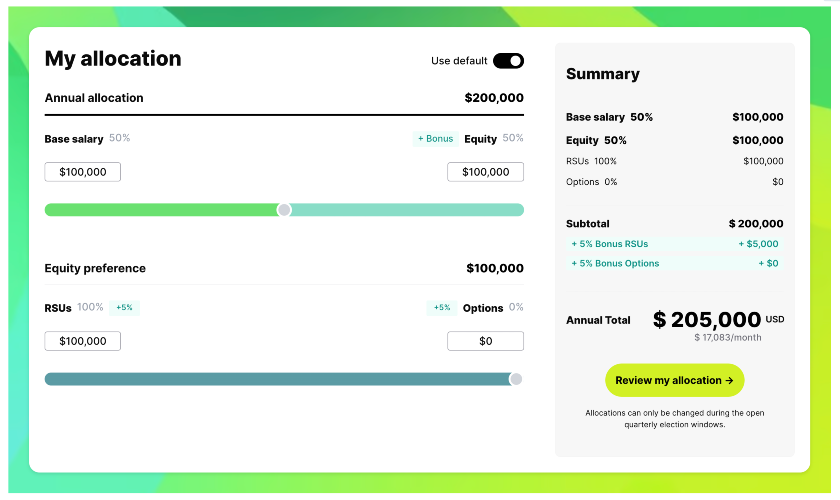Click the RSUs/Options slider handle
Image resolution: width=840 pixels, height=500 pixels.
click(x=516, y=379)
